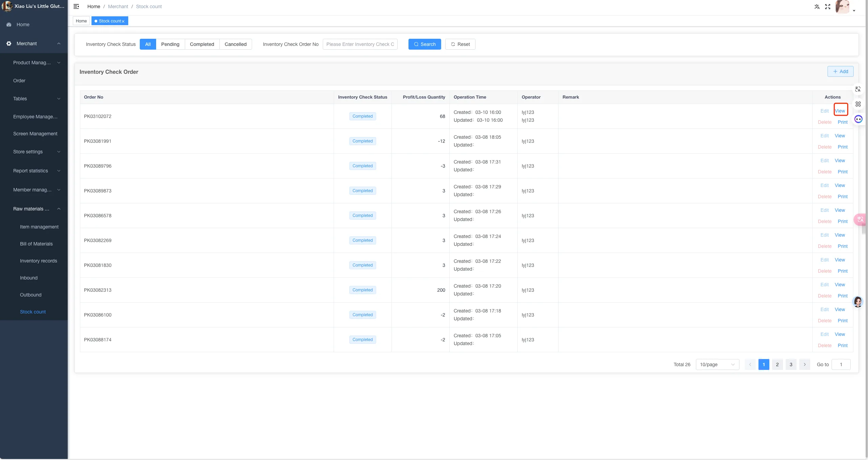
Task: Go to the previous page arrow
Action: coord(750,364)
